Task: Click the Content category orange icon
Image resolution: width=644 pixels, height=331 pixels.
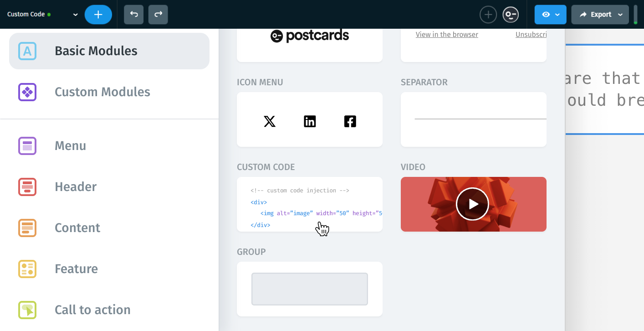Action: 27,228
